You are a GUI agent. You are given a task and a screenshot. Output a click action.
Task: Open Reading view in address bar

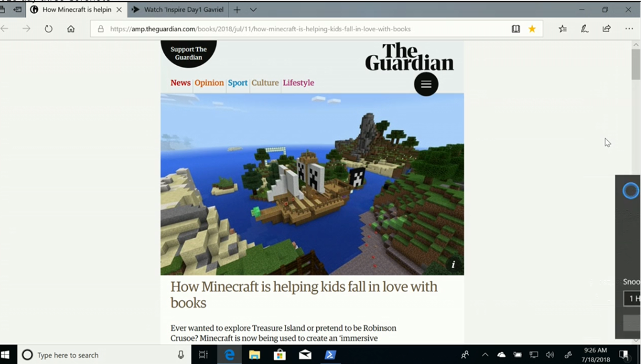click(x=516, y=29)
